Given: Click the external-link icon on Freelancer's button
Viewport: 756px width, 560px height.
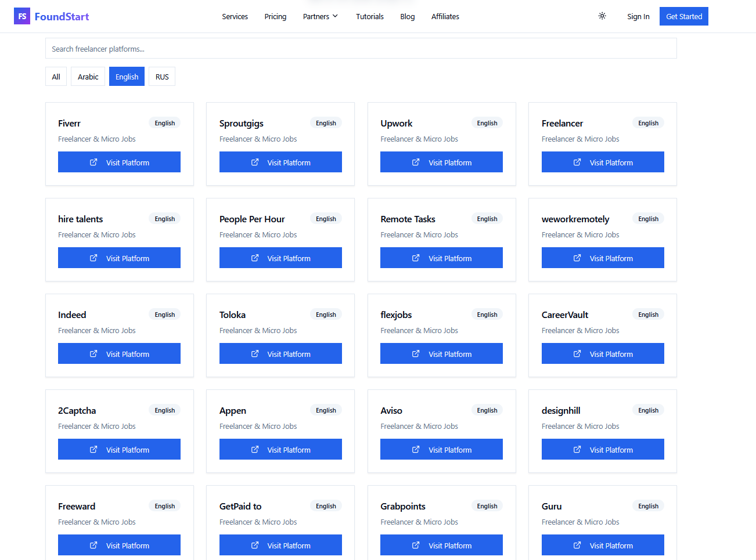Looking at the screenshot, I should [577, 162].
